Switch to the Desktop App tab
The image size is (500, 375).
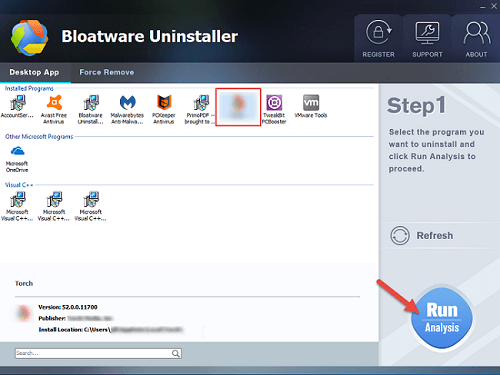[x=34, y=72]
